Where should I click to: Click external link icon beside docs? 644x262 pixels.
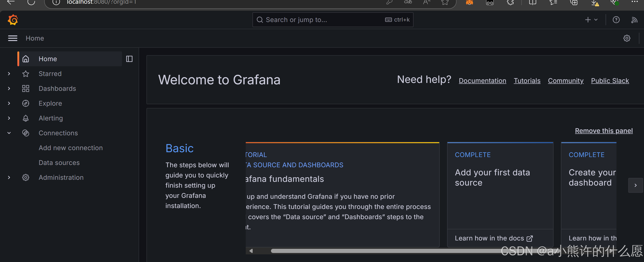(x=529, y=238)
